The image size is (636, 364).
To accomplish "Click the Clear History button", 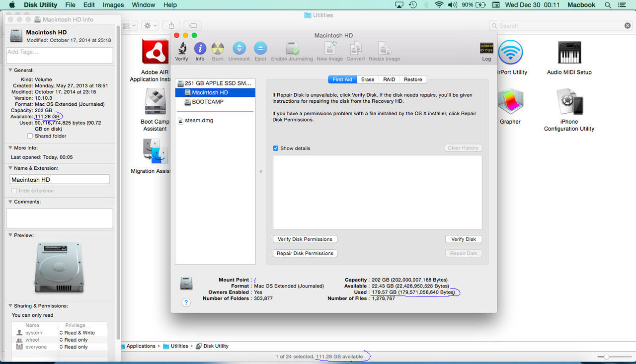I will point(463,148).
